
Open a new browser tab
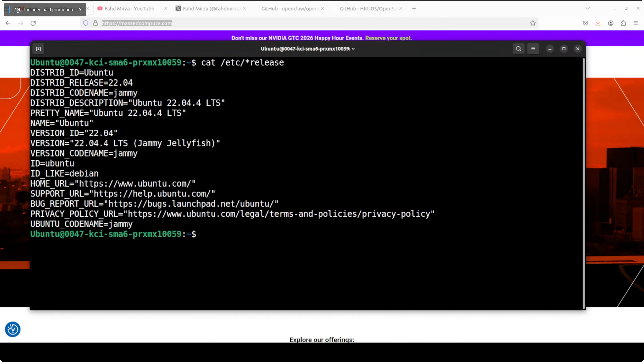[x=414, y=9]
